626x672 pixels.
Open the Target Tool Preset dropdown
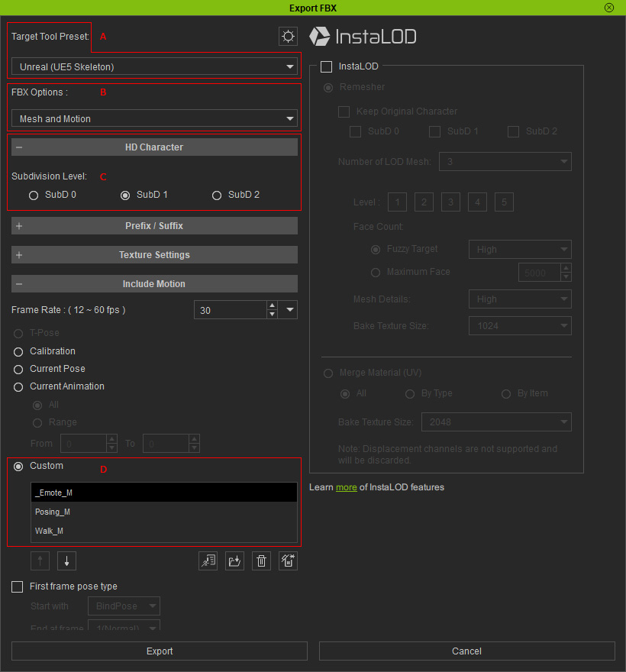tap(154, 67)
